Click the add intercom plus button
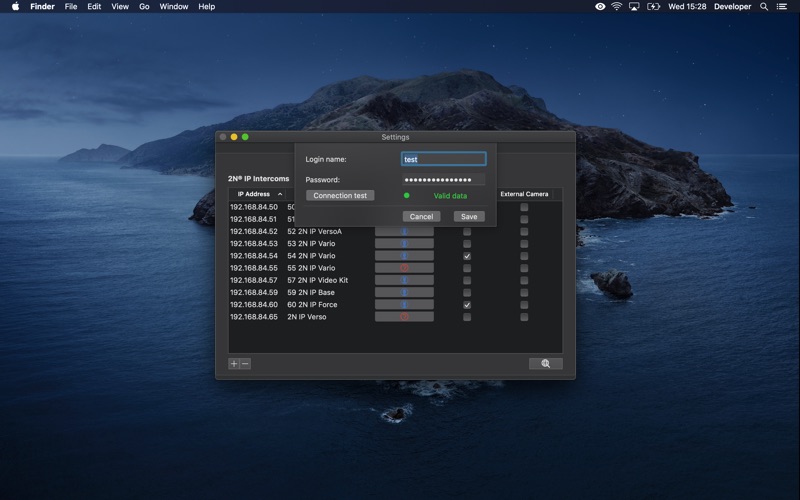This screenshot has height=500, width=800. point(234,364)
